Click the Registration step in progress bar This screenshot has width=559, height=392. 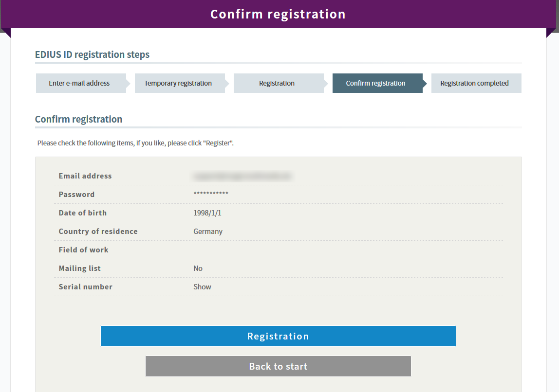(x=277, y=83)
